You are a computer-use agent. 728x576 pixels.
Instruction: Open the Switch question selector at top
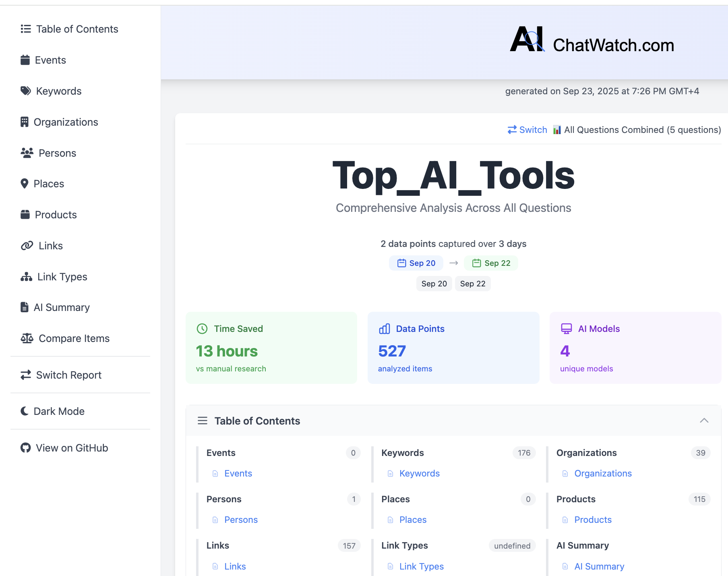tap(527, 130)
